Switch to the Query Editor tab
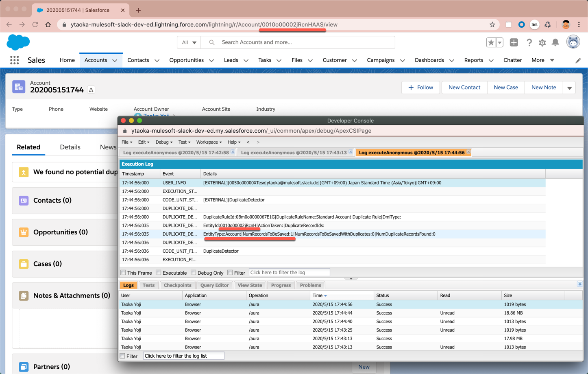 click(214, 285)
